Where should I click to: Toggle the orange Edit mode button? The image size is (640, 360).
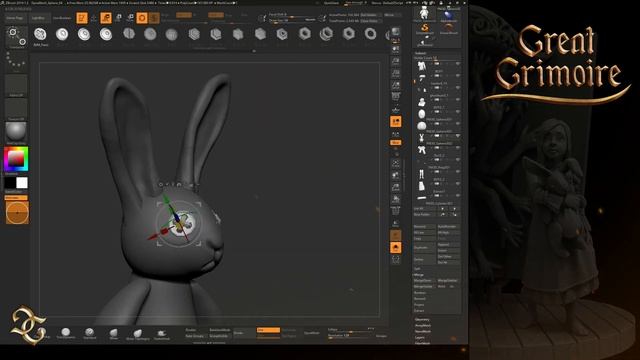(x=82, y=18)
